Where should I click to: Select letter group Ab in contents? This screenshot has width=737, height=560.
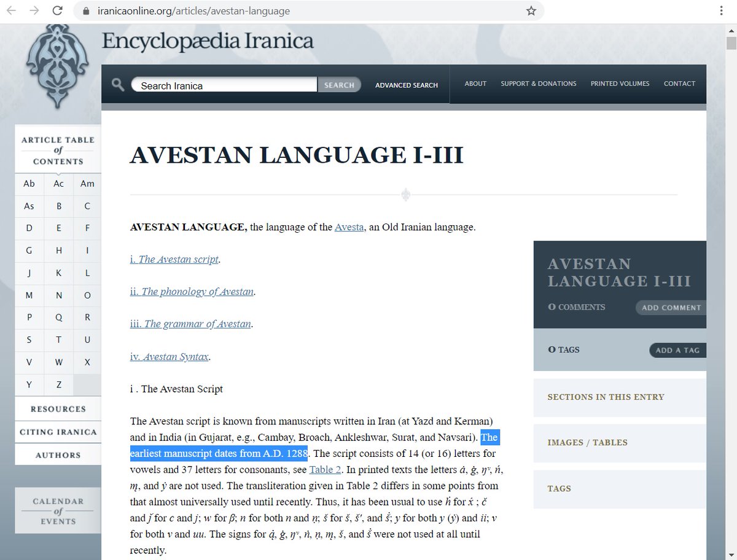tap(29, 184)
